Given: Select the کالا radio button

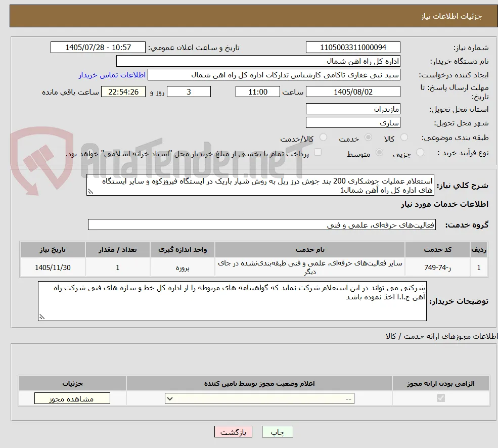Looking at the screenshot, I should [404, 137].
